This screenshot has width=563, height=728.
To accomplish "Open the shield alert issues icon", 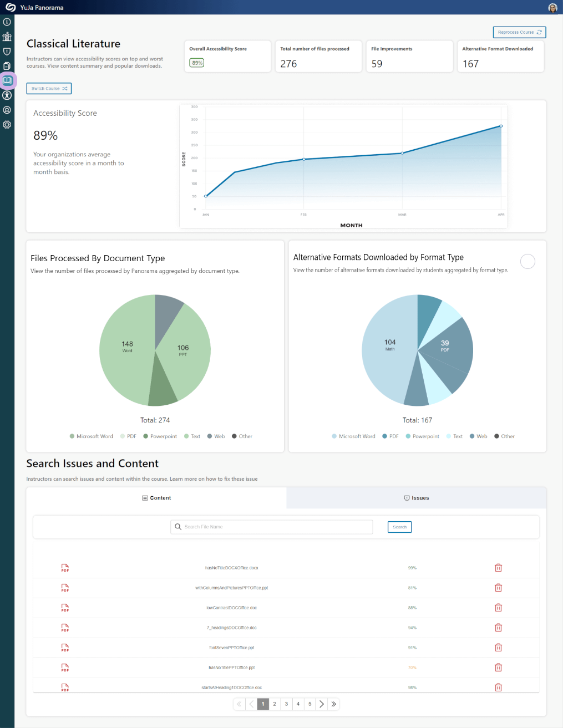I will [x=7, y=52].
